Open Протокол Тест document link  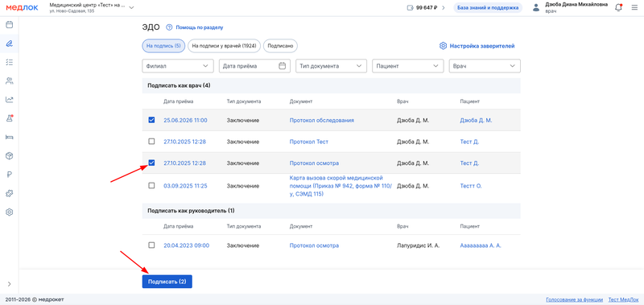[309, 142]
